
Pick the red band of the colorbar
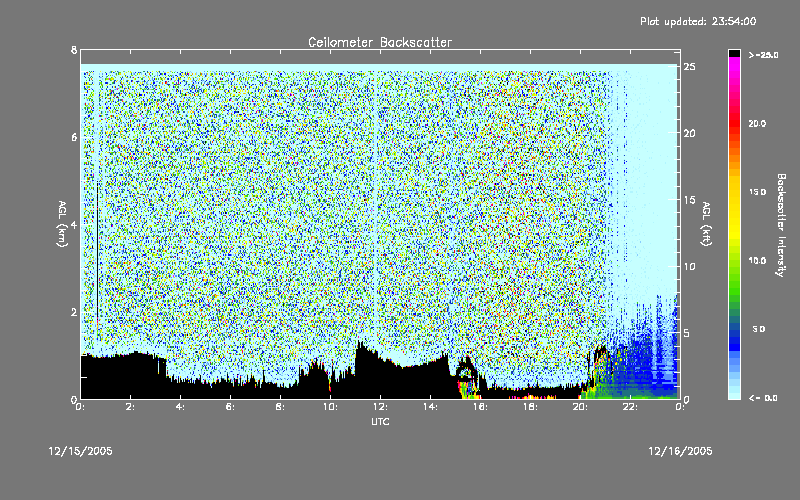point(734,125)
